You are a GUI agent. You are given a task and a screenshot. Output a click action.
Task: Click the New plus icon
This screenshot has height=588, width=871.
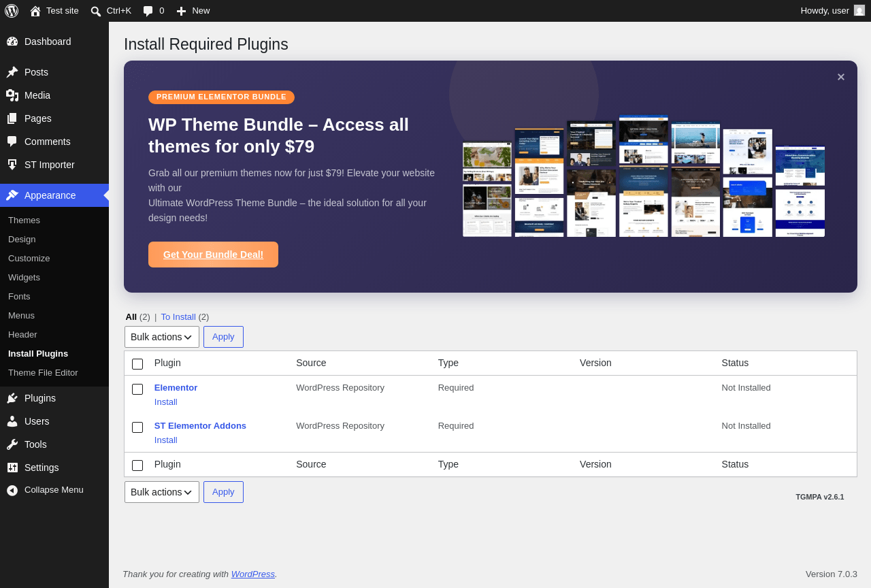(x=181, y=11)
